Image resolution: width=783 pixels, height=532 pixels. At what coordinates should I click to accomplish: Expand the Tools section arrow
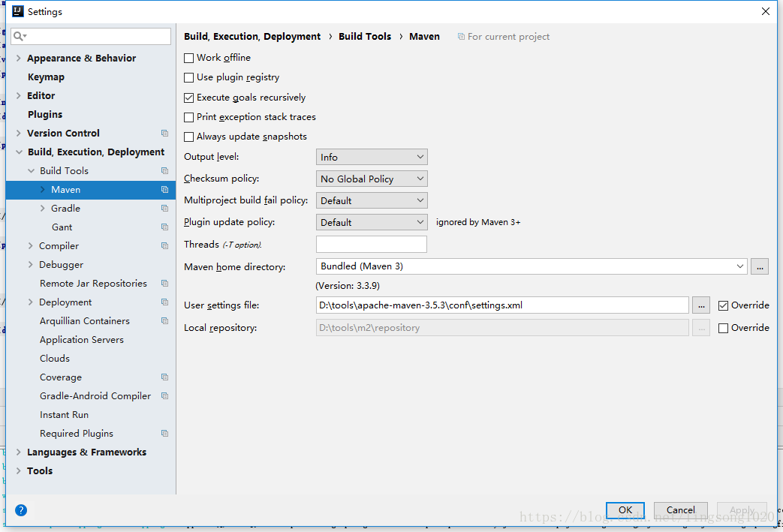[x=19, y=470]
